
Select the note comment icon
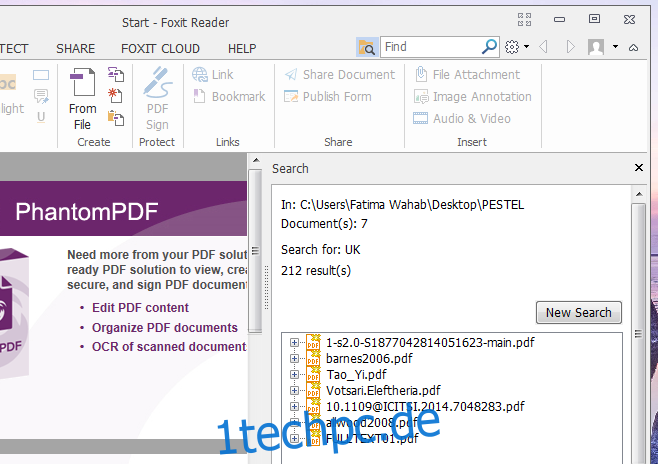pyautogui.click(x=41, y=96)
